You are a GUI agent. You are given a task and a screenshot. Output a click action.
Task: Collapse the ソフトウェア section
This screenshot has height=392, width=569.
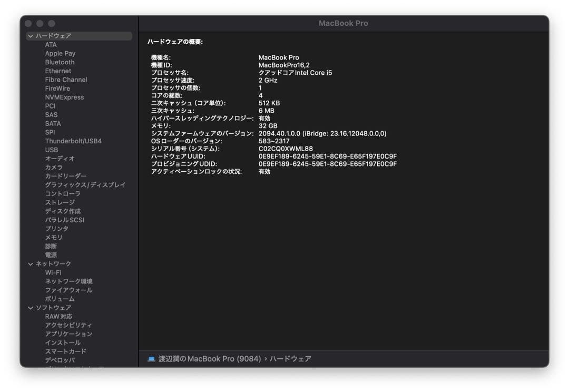(30, 307)
